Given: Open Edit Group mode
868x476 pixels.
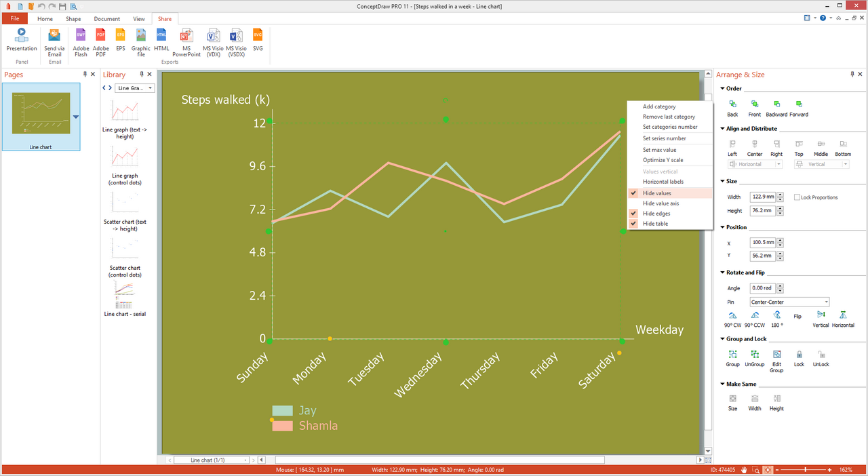Looking at the screenshot, I should (776, 361).
